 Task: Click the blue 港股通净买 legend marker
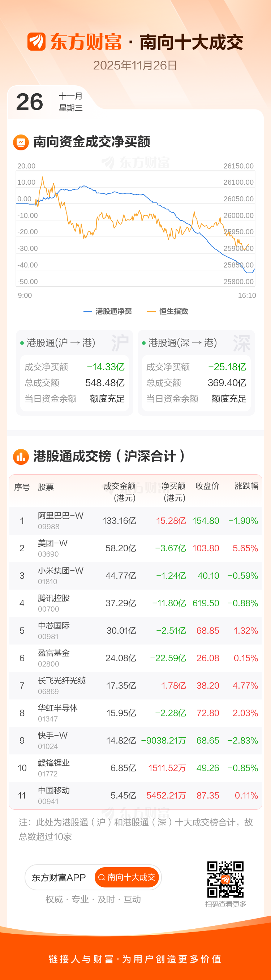click(x=87, y=312)
